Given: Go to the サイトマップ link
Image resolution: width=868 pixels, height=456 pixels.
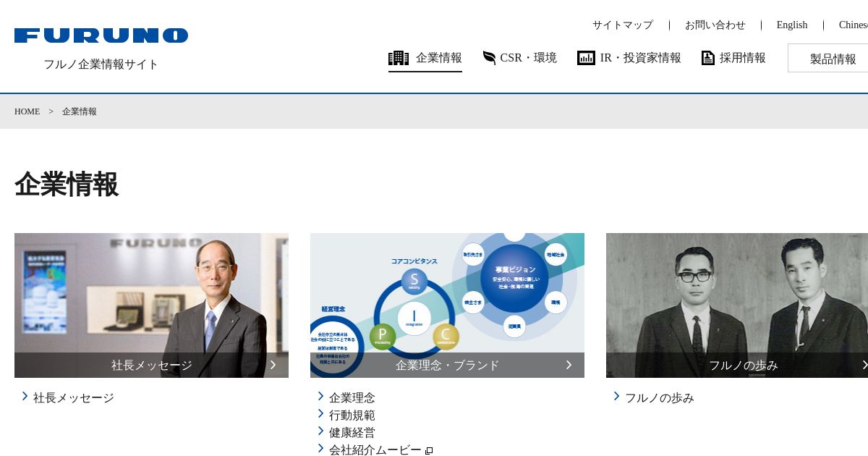Looking at the screenshot, I should coord(623,25).
